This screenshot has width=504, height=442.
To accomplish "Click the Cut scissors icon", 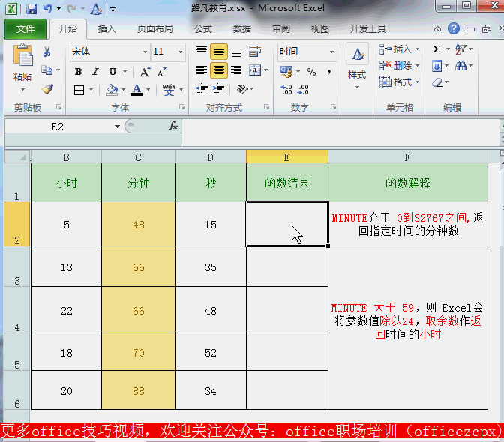I will [x=47, y=52].
